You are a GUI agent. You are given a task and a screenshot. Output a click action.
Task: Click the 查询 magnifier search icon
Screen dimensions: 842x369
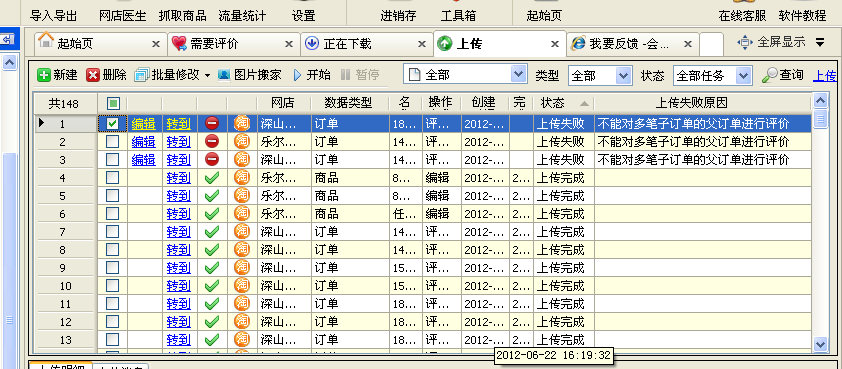click(770, 75)
